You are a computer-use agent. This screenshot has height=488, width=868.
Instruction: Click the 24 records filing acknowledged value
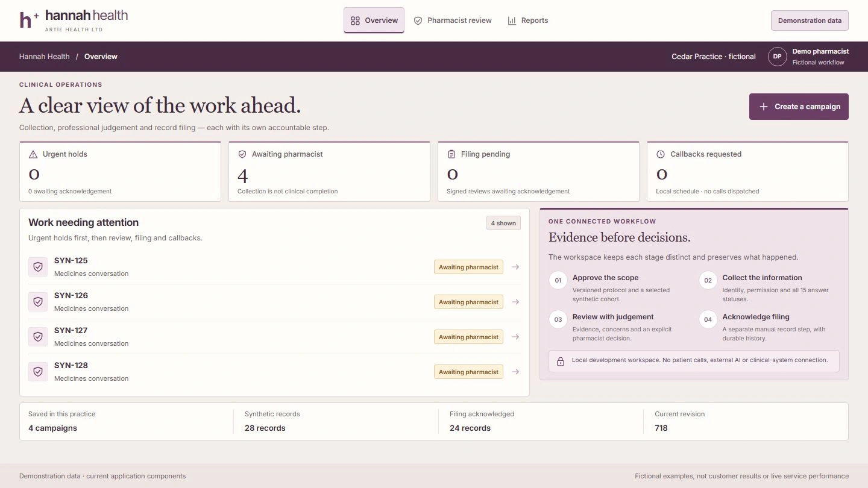pyautogui.click(x=470, y=428)
